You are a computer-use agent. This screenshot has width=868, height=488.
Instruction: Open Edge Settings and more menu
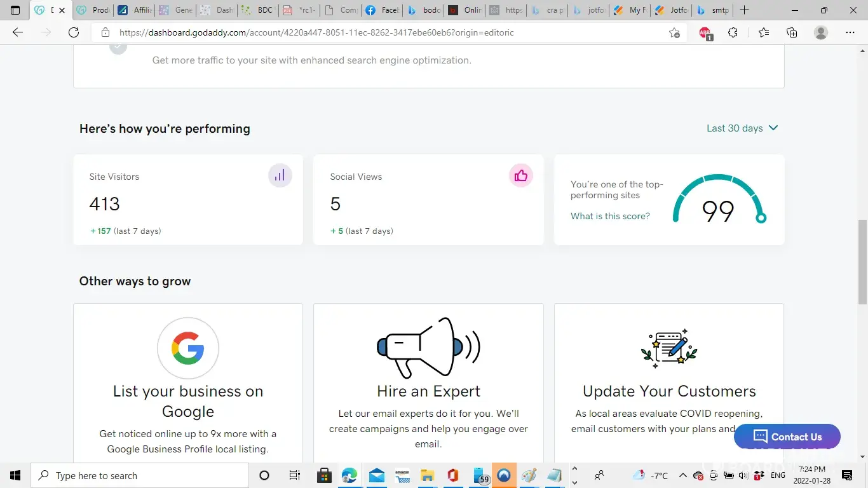(x=850, y=32)
